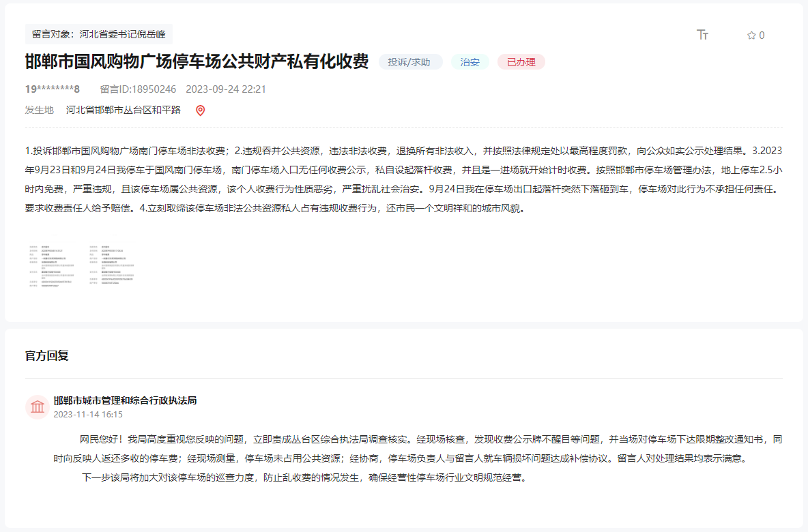
Task: Click the 治安 category tag
Action: 470,62
